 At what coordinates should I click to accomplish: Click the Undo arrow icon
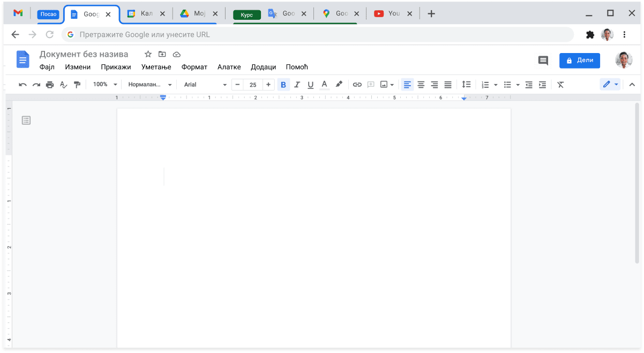coord(23,85)
